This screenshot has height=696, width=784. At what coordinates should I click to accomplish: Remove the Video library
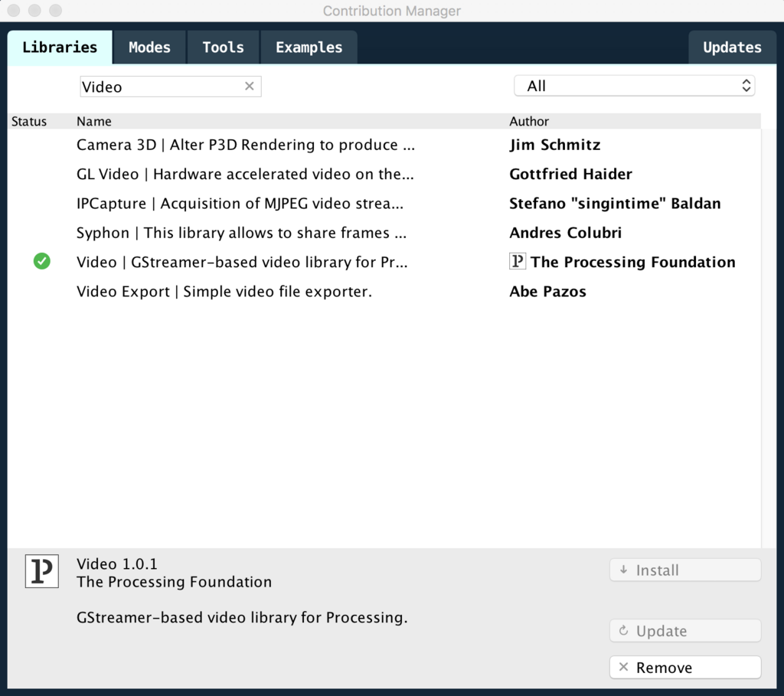[685, 668]
